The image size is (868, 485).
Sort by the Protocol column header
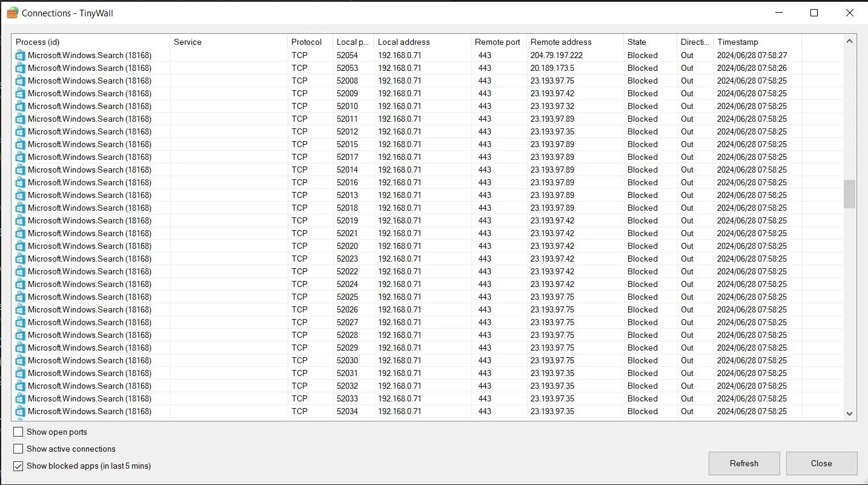(310, 42)
